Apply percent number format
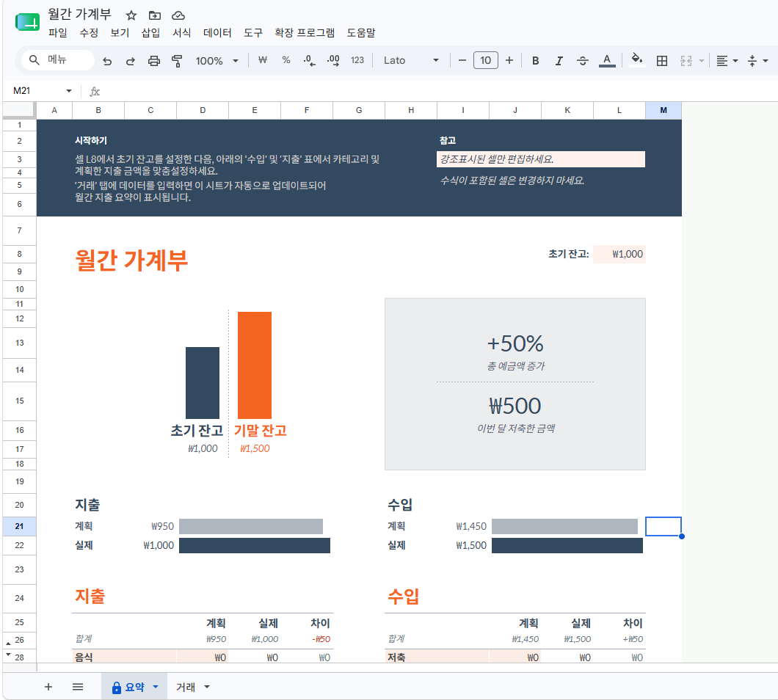778x700 pixels. click(x=286, y=60)
